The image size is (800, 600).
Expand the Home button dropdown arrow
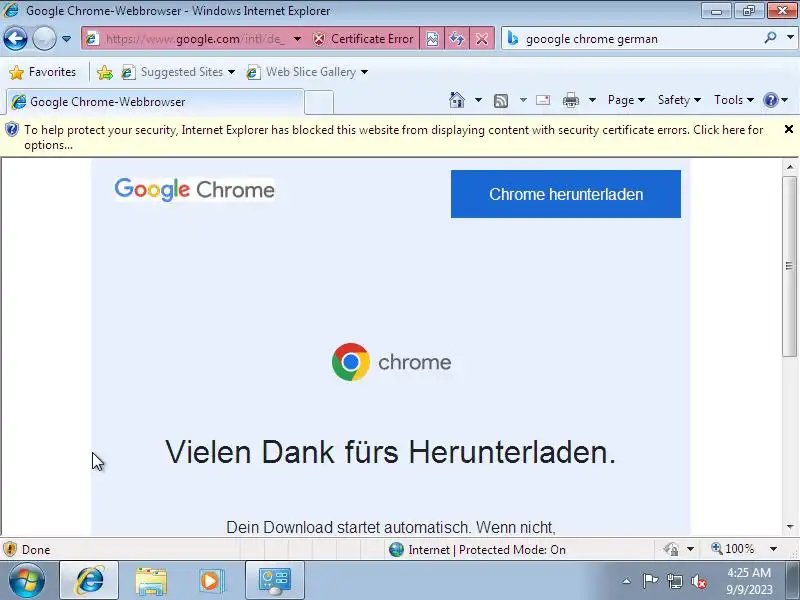[478, 100]
